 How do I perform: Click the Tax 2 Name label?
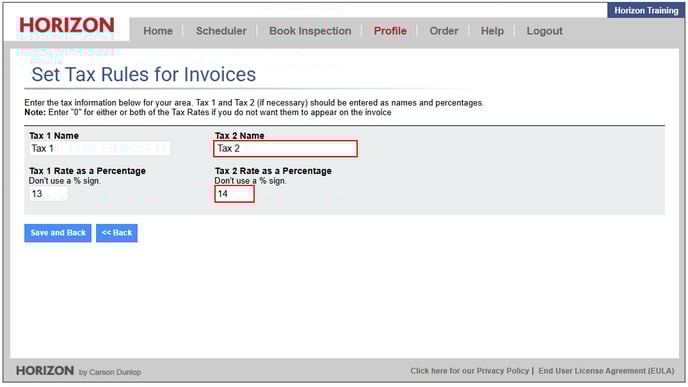(240, 136)
